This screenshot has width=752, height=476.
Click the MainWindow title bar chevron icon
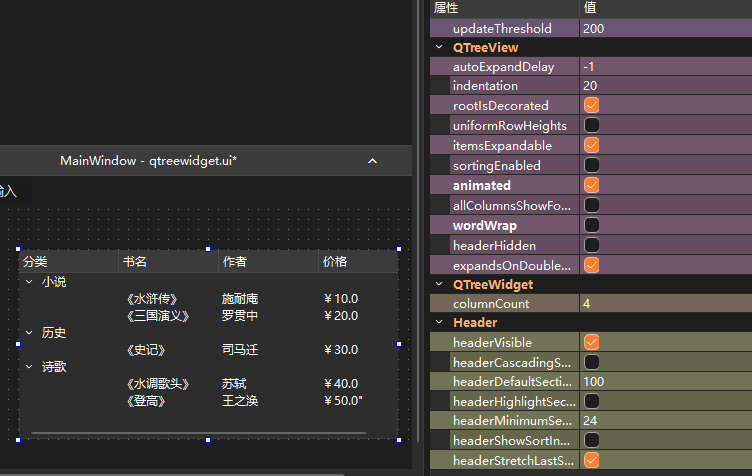click(x=372, y=161)
